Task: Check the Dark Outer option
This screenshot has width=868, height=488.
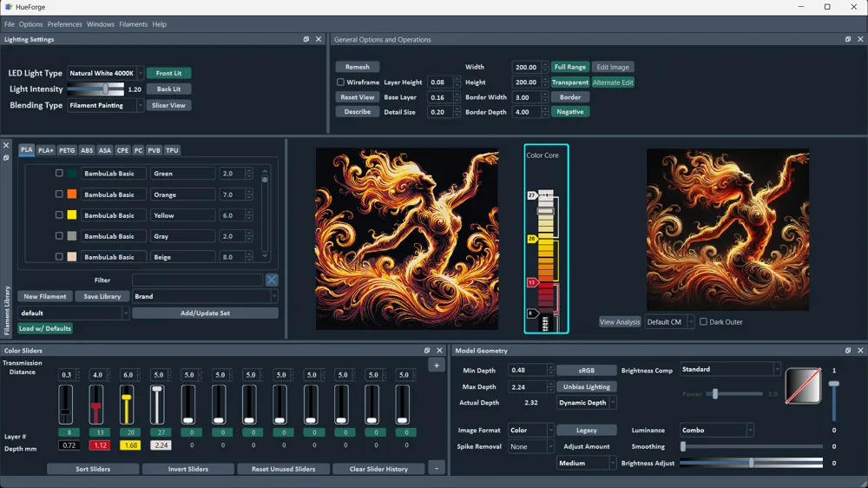Action: tap(703, 322)
